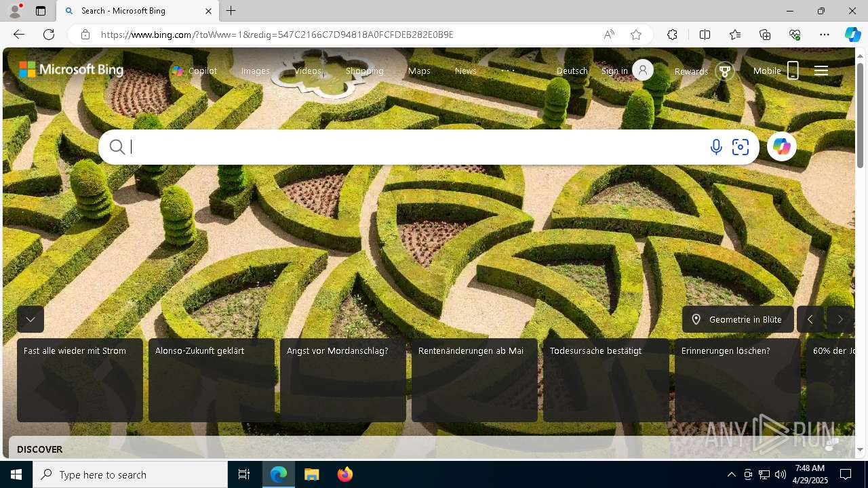The height and width of the screenshot is (488, 868).
Task: Open the Bing hamburger menu
Action: (x=821, y=70)
